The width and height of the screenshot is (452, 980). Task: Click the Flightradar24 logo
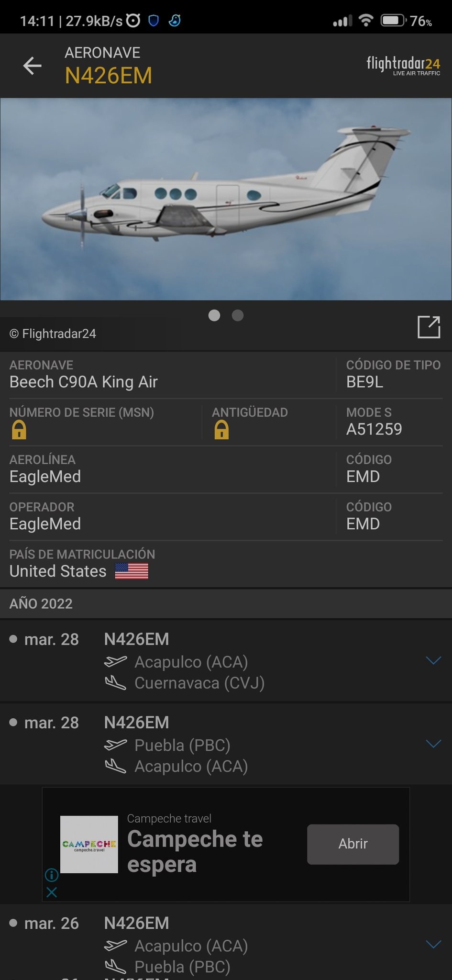[x=403, y=66]
